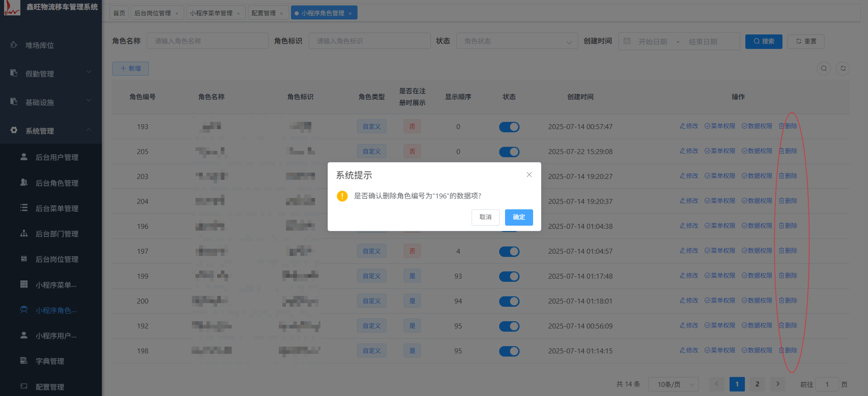Close the 小程序角色管理 tab
Screen dimensions: 868x396
(350, 14)
